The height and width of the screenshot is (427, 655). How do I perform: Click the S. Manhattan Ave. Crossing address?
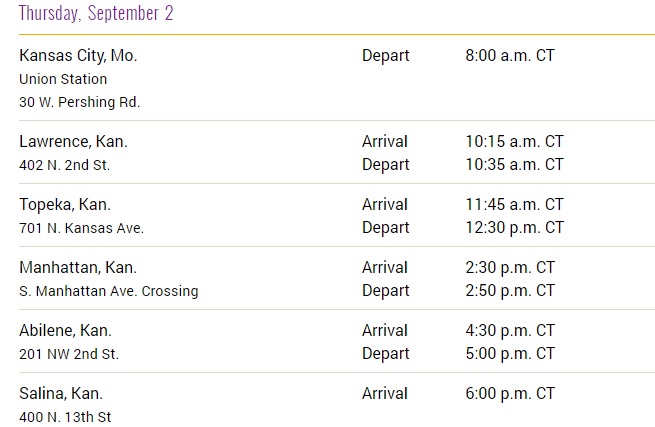[109, 291]
